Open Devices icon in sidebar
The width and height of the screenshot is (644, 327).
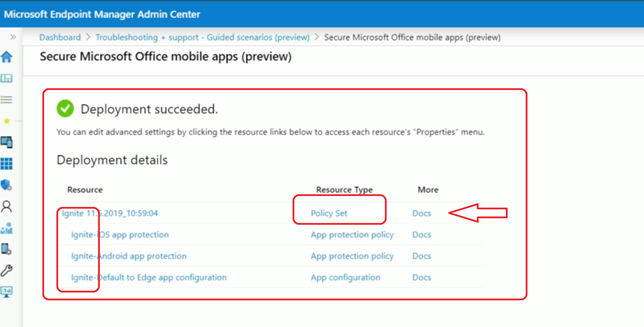click(x=6, y=142)
